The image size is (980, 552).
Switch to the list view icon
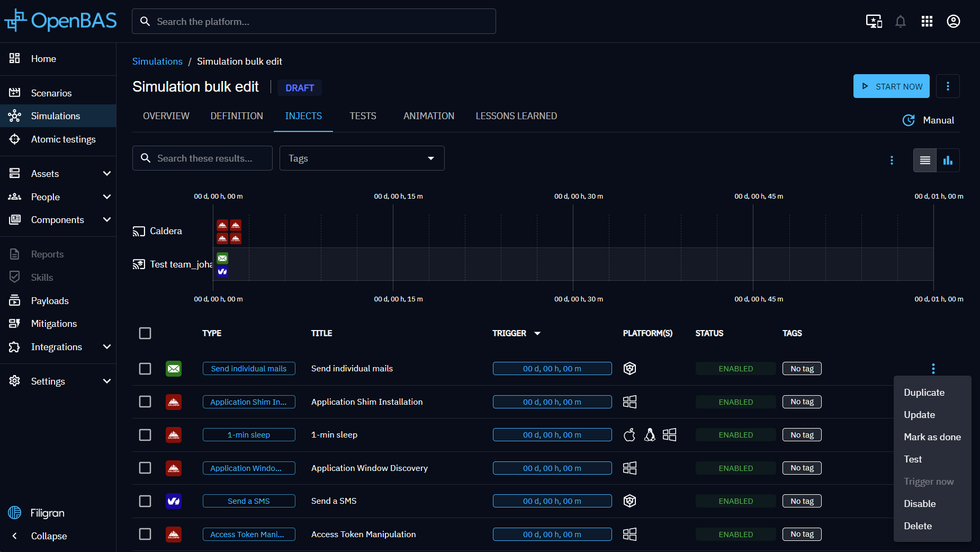point(925,160)
